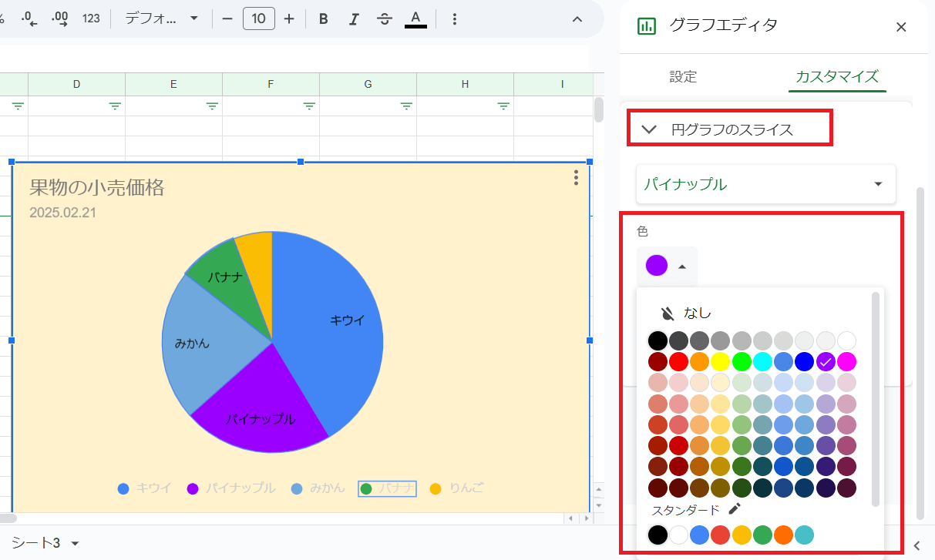The image size is (935, 560).
Task: Decrease font size with the minus button
Action: point(227,18)
